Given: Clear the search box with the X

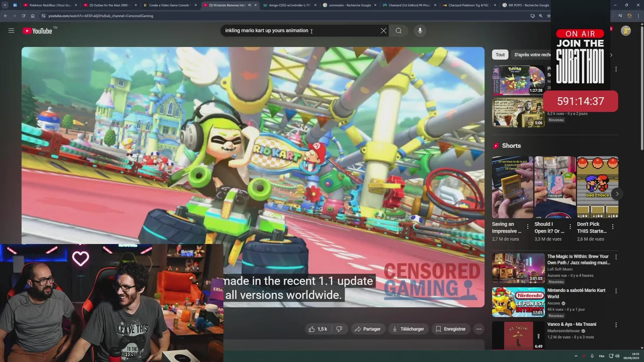Looking at the screenshot, I should [x=383, y=31].
